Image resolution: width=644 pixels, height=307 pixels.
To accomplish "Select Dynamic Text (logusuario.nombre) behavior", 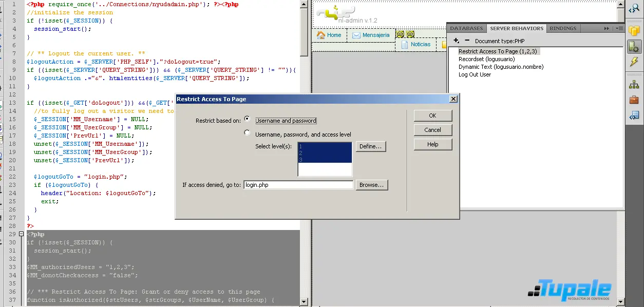I will pos(501,67).
